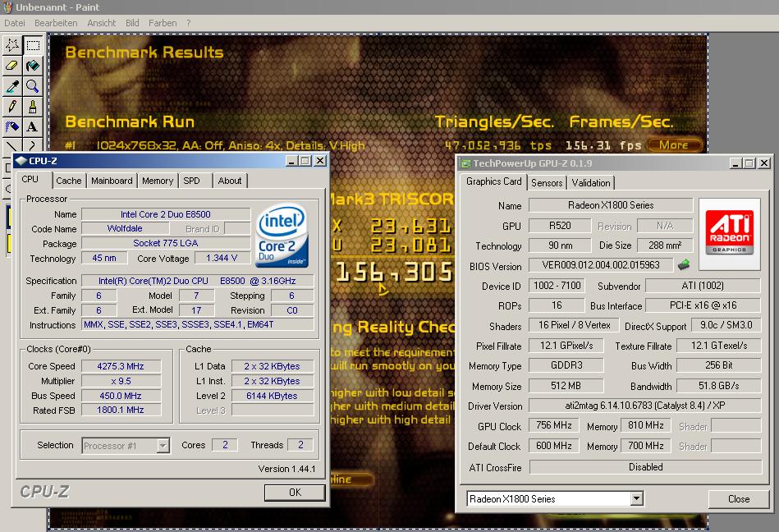Choose the Brush tool in Paint

click(33, 107)
